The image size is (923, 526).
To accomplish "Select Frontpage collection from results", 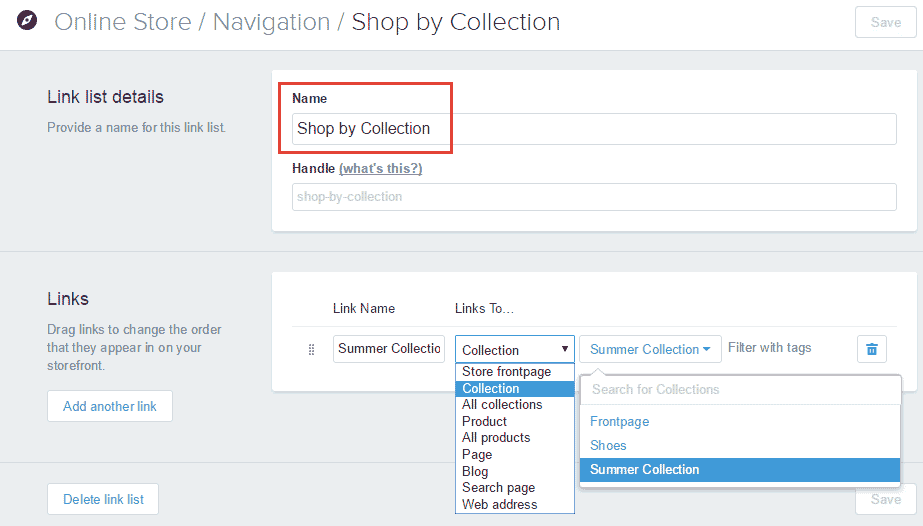I will click(x=619, y=422).
